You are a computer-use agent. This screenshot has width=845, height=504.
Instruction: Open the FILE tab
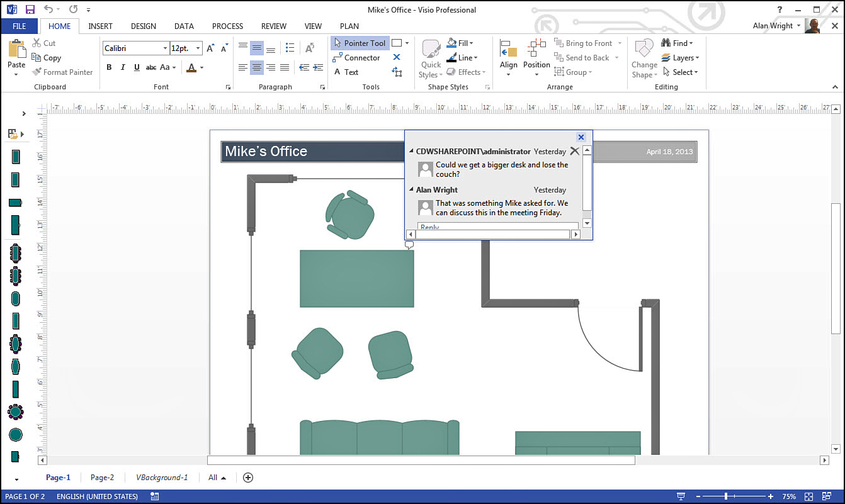click(20, 26)
